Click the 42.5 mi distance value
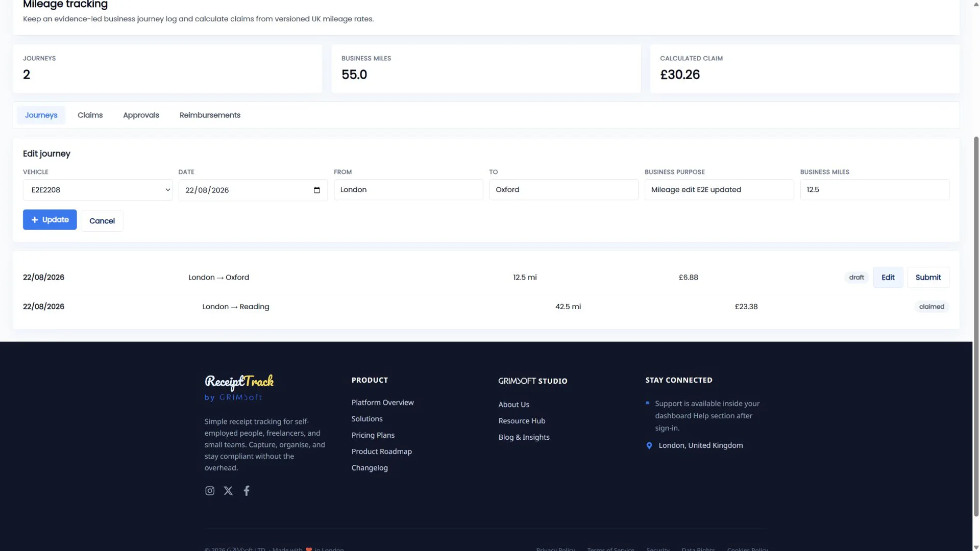 pyautogui.click(x=568, y=307)
